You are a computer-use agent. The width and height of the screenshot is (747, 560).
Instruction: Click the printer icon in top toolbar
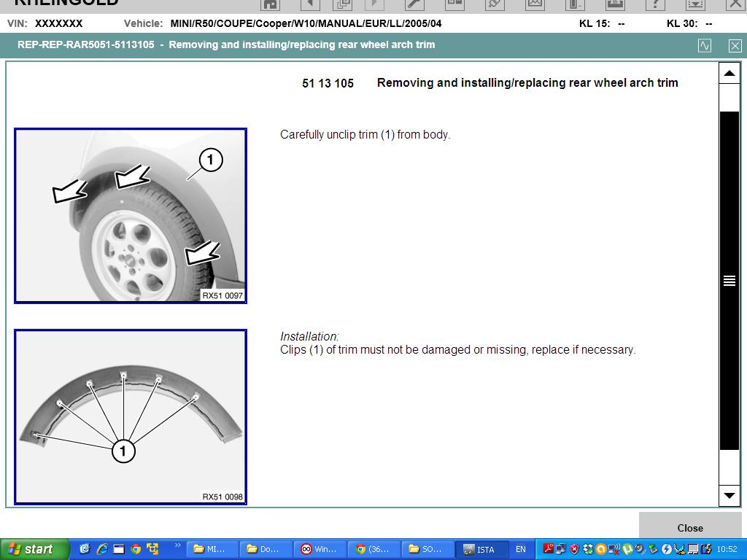[x=614, y=4]
